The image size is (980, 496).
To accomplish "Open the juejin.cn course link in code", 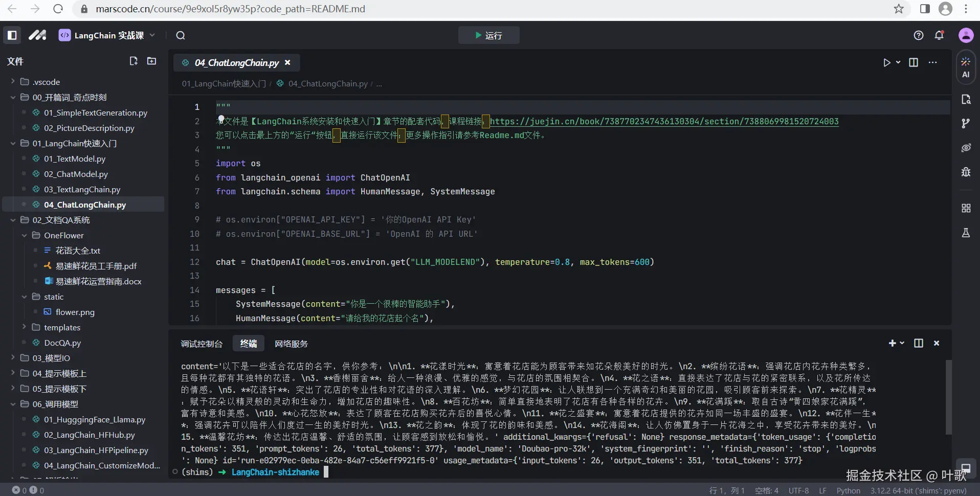I will 664,121.
